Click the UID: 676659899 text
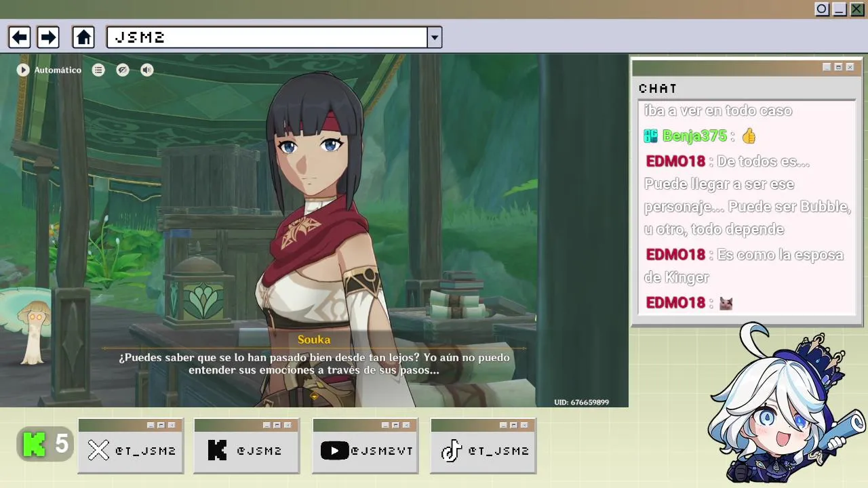This screenshot has width=868, height=488. [581, 402]
